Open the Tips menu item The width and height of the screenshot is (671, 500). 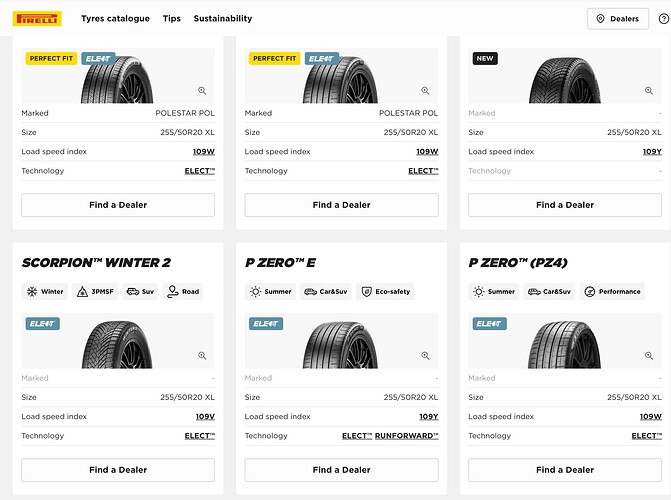pyautogui.click(x=172, y=18)
